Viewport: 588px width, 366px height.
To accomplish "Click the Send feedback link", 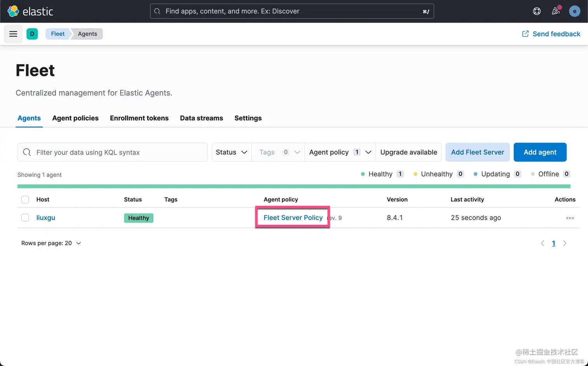I will [x=551, y=34].
